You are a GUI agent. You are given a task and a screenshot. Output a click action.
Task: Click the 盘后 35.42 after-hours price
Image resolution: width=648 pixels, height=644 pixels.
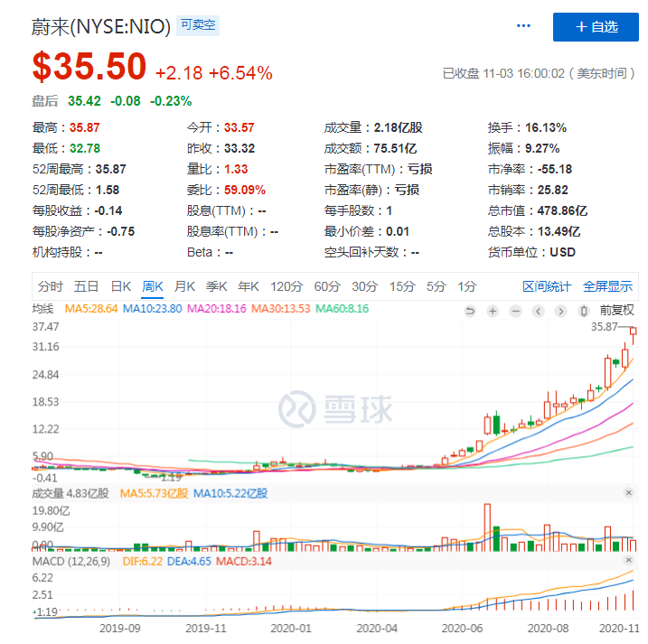click(84, 101)
